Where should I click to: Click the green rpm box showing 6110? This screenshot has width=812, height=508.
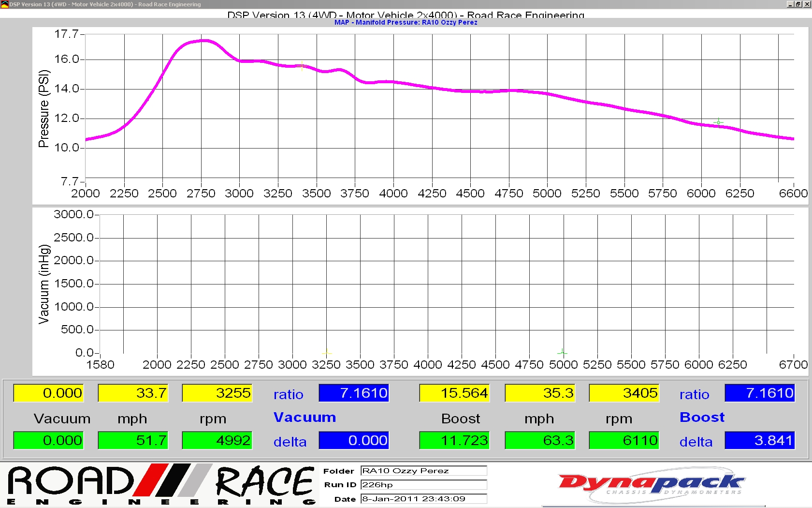(x=624, y=440)
